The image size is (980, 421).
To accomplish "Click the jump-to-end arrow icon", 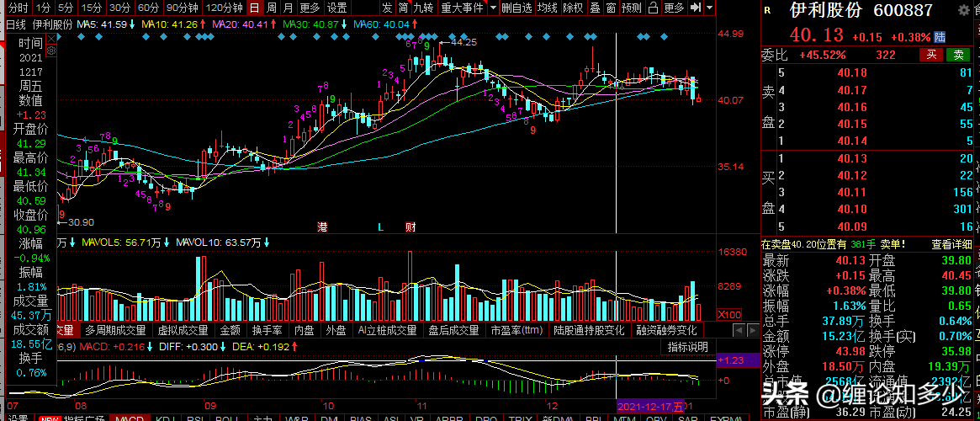I will [696, 8].
